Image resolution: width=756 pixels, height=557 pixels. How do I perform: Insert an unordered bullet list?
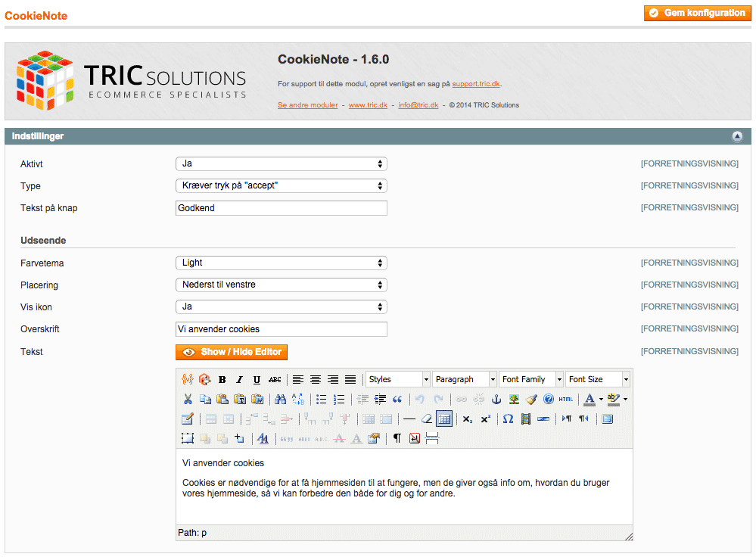(x=321, y=399)
